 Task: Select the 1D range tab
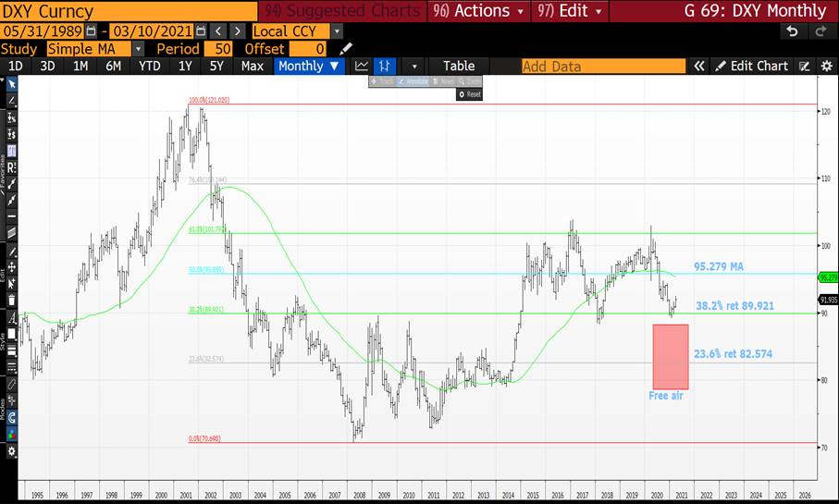pos(15,67)
